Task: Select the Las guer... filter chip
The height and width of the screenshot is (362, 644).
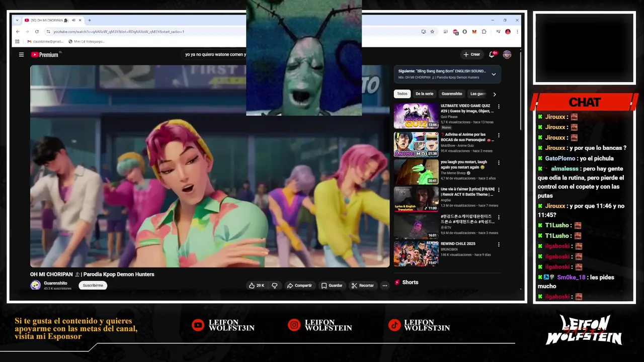Action: coord(478,94)
